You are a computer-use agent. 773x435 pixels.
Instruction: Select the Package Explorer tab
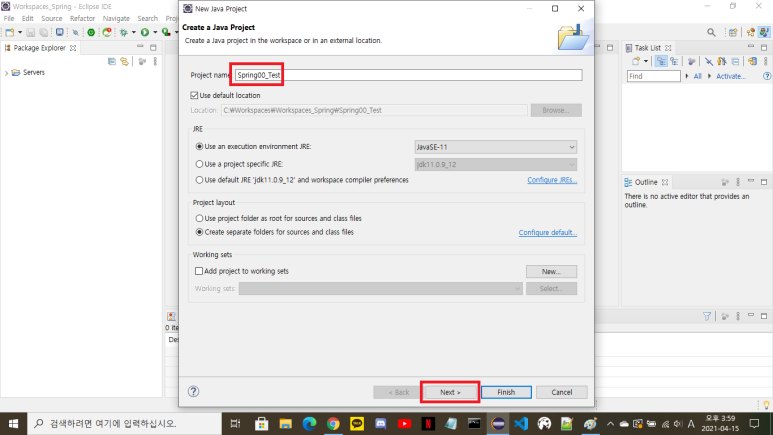coord(39,48)
